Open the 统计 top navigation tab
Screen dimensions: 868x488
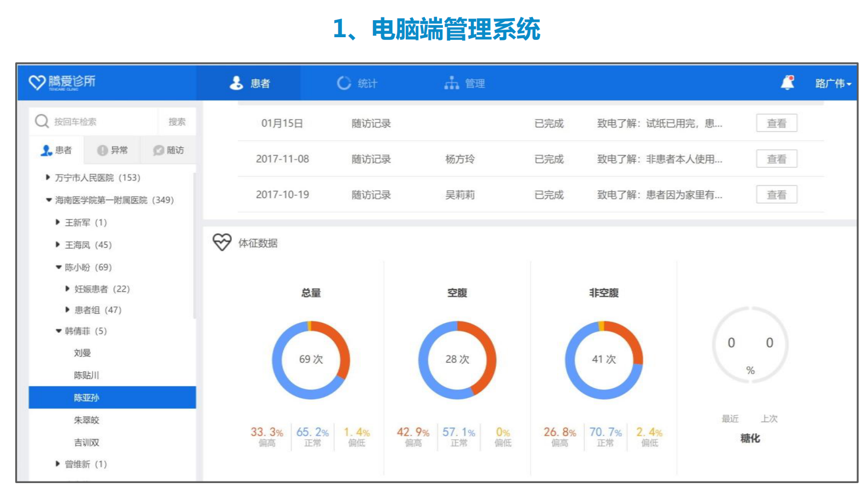click(357, 83)
